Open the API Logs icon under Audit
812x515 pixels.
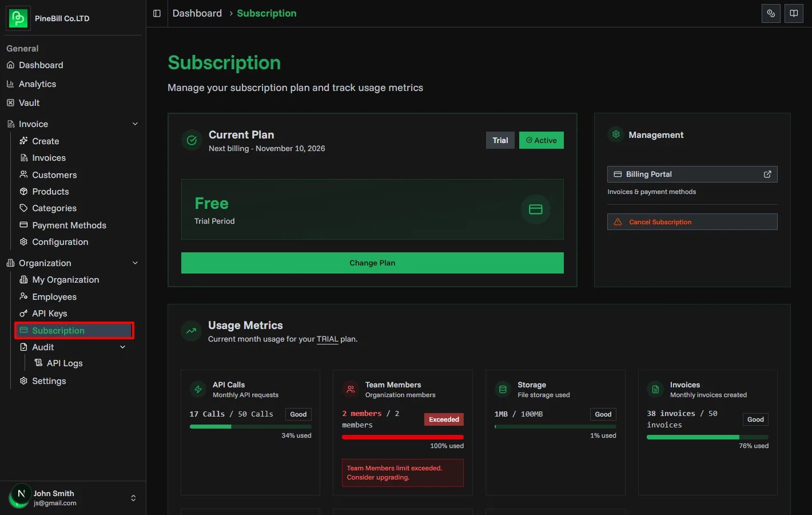click(39, 363)
